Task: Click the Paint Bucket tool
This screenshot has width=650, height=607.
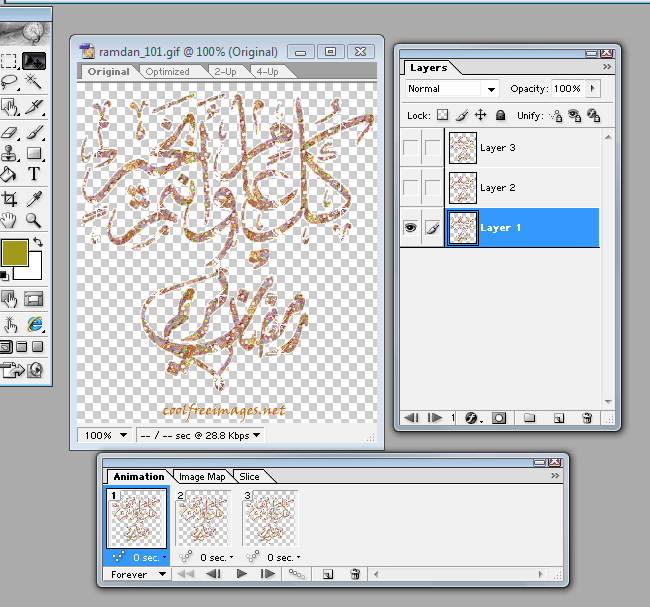Action: tap(9, 174)
